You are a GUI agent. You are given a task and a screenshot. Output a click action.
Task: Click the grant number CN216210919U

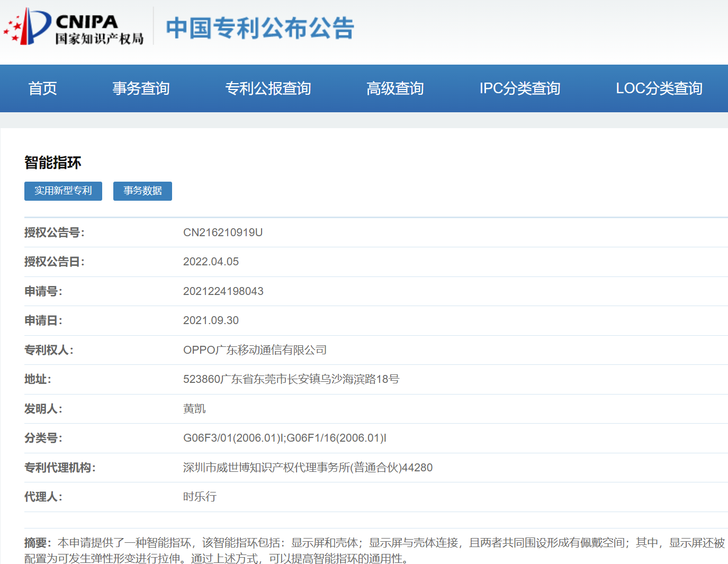[222, 232]
